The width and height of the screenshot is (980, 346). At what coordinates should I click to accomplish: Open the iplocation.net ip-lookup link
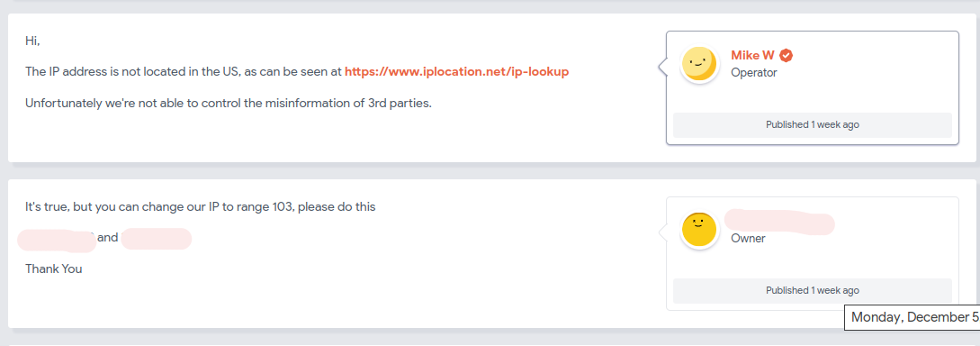coord(456,71)
